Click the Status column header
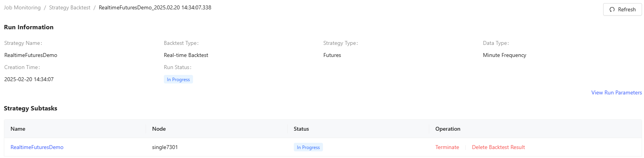Screen dimensions: 644x158 (x=301, y=129)
